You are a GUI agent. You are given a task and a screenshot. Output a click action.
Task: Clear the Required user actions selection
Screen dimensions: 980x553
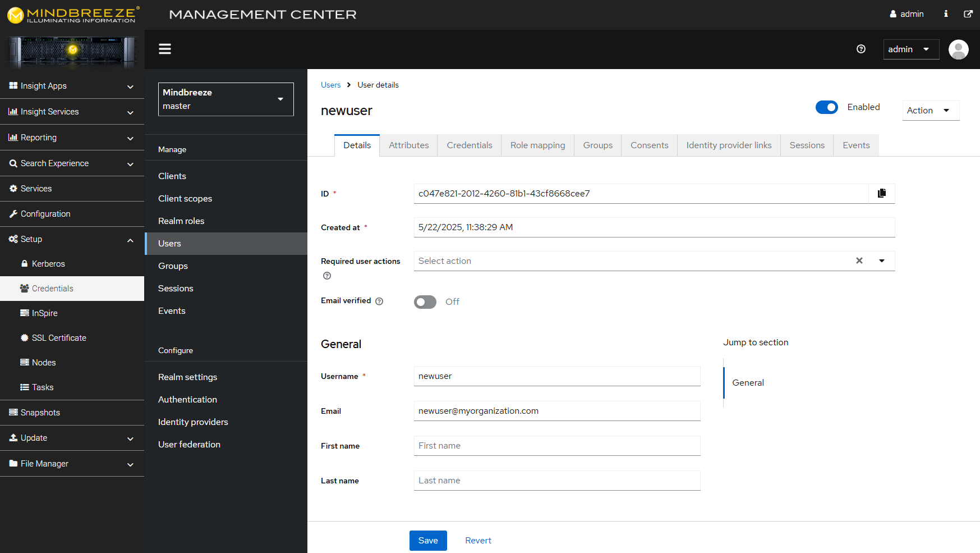point(859,260)
